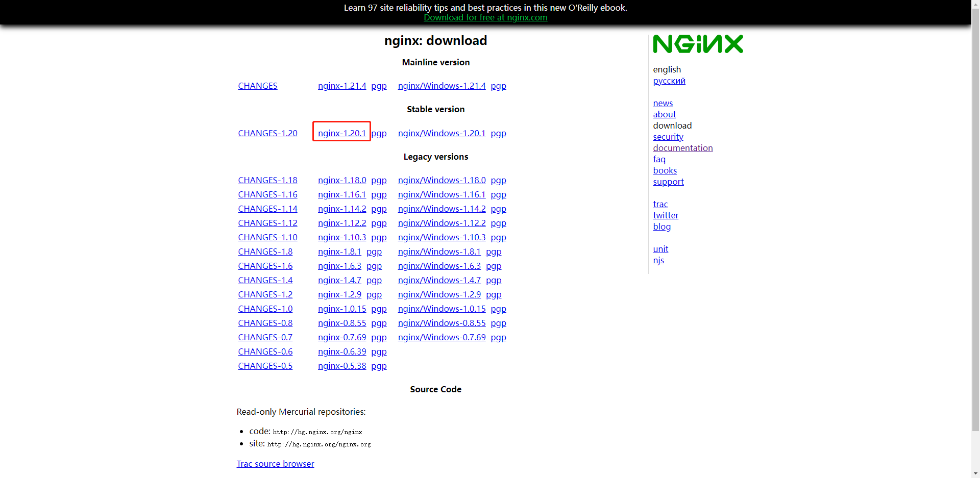Open the support sidebar link
The image size is (980, 478).
point(668,182)
